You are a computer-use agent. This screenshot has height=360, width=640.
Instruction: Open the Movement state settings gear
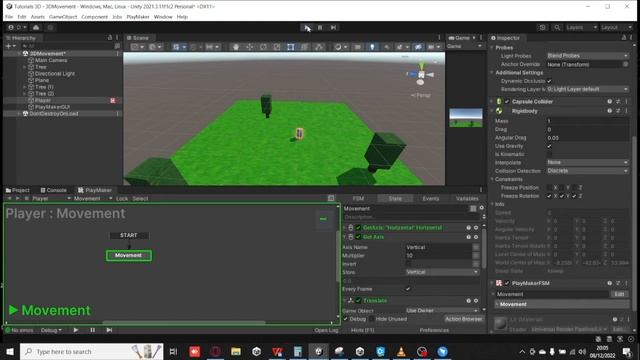click(482, 208)
